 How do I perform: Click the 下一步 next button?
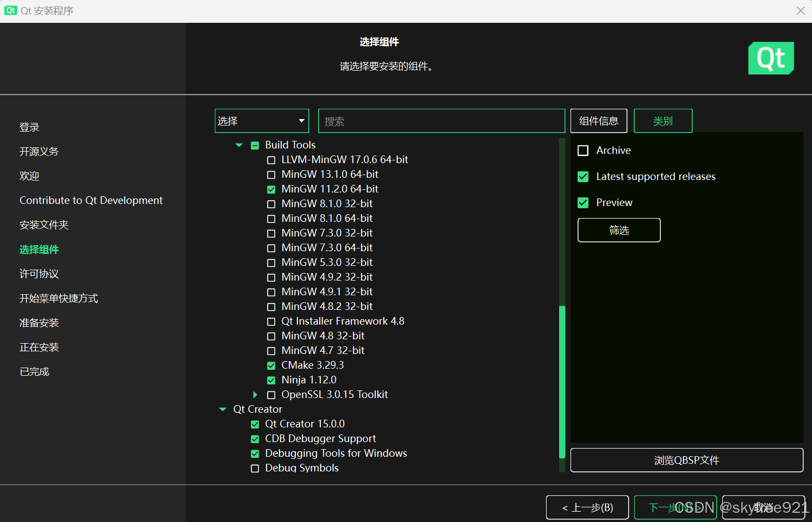[x=675, y=507]
